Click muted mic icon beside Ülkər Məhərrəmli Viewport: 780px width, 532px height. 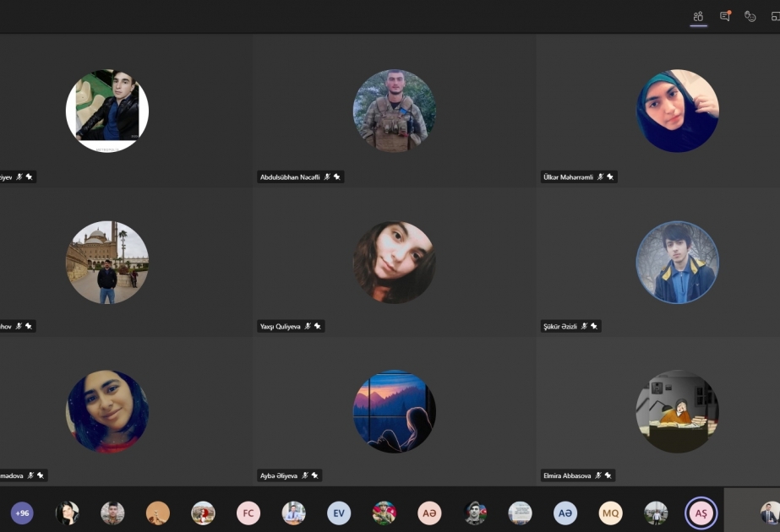600,177
